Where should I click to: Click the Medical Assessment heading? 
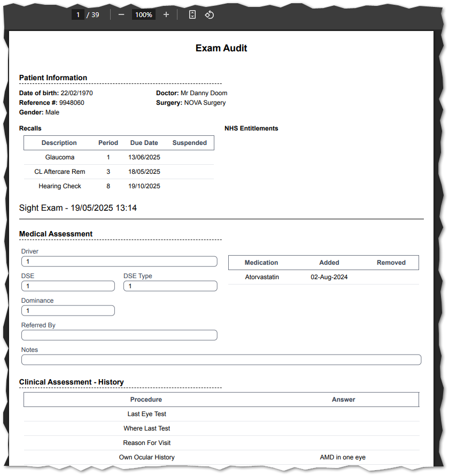[56, 234]
